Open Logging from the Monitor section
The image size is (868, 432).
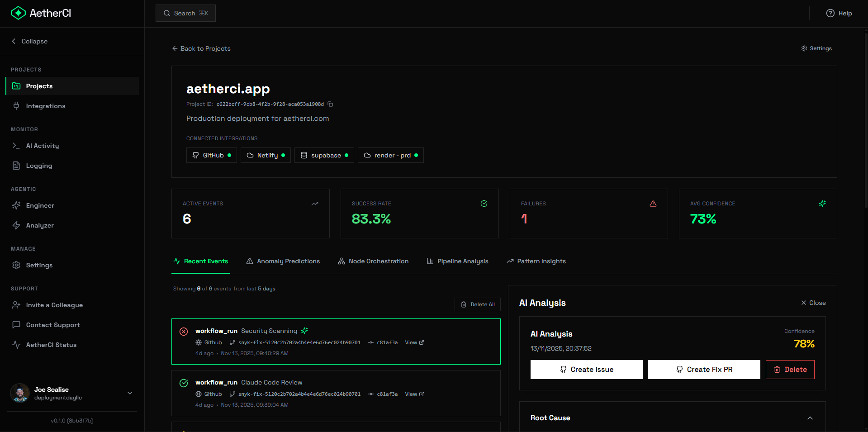point(39,166)
